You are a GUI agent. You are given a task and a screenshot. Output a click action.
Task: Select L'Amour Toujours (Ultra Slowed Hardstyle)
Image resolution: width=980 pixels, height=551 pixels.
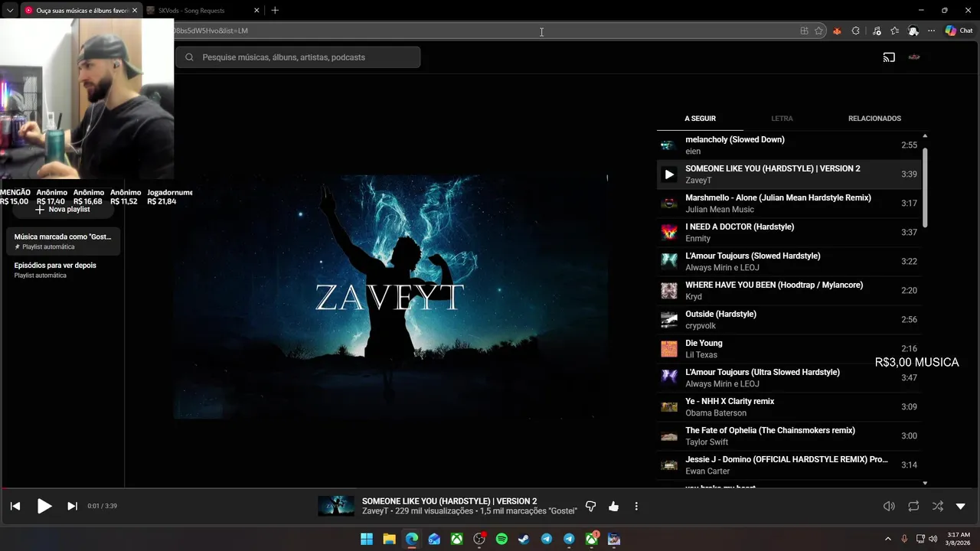(x=789, y=378)
